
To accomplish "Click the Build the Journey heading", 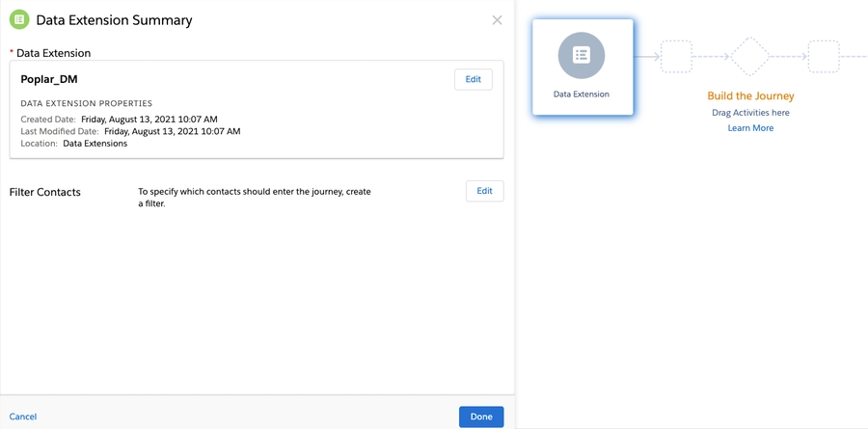I will tap(750, 96).
